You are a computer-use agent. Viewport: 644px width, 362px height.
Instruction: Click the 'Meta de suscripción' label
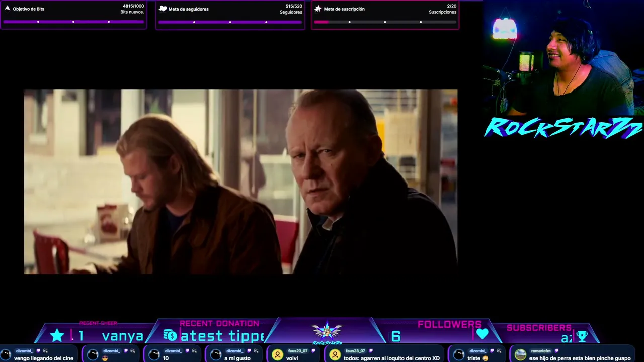click(x=344, y=9)
